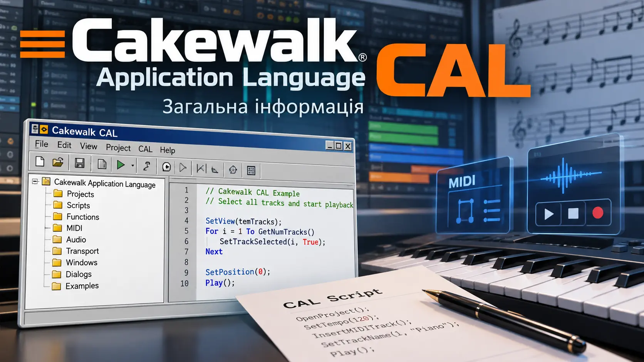
Task: Click the Transport folder icon
Action: tap(57, 251)
